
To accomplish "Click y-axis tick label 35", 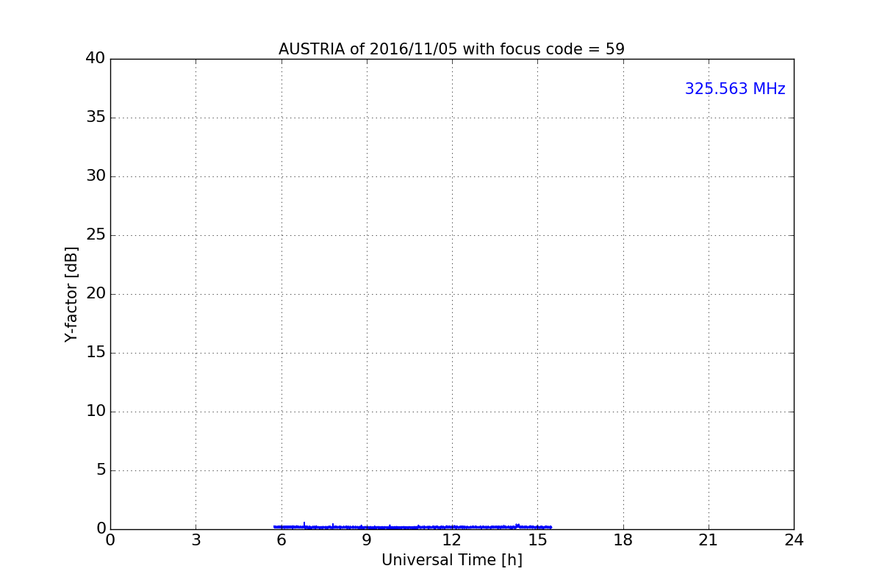I will click(96, 117).
